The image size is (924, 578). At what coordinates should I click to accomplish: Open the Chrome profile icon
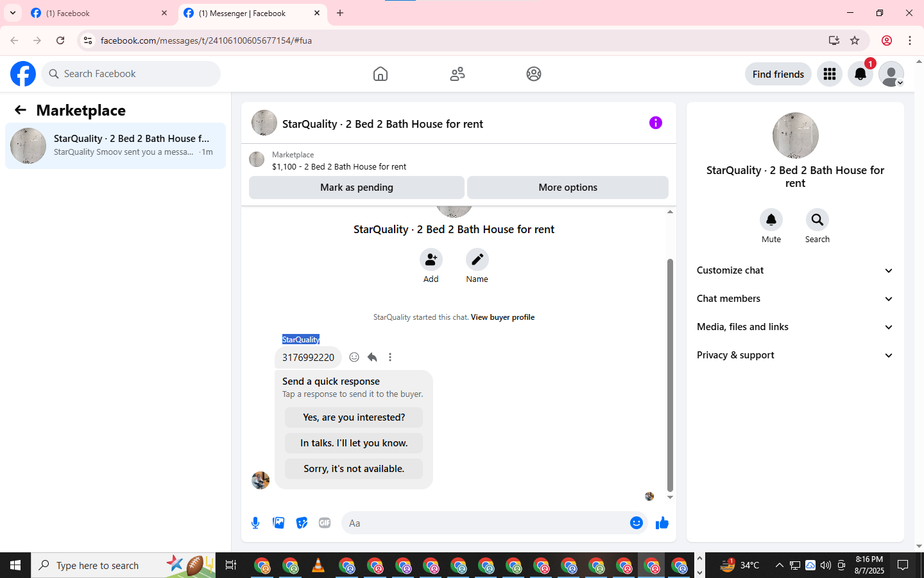(887, 40)
